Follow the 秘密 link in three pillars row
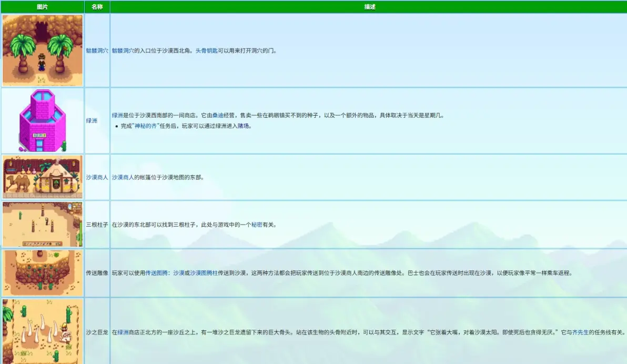627x364 pixels. point(257,225)
